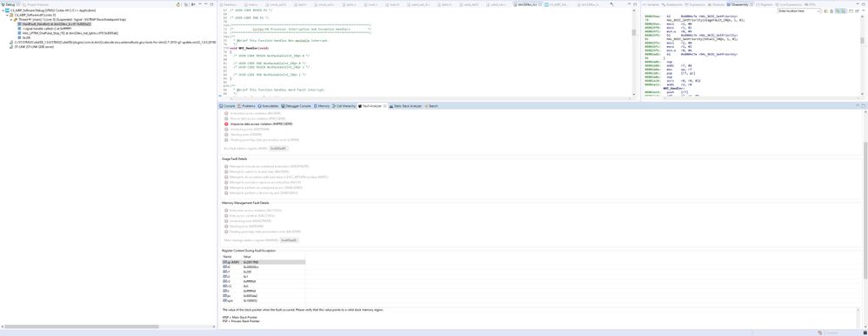Select the signal handler called frame

[x=45, y=29]
